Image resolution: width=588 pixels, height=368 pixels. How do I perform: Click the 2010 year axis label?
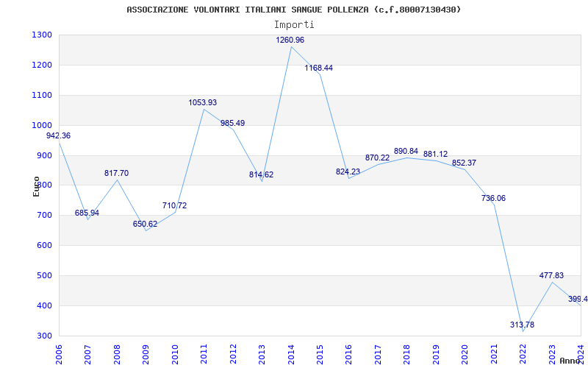click(175, 355)
